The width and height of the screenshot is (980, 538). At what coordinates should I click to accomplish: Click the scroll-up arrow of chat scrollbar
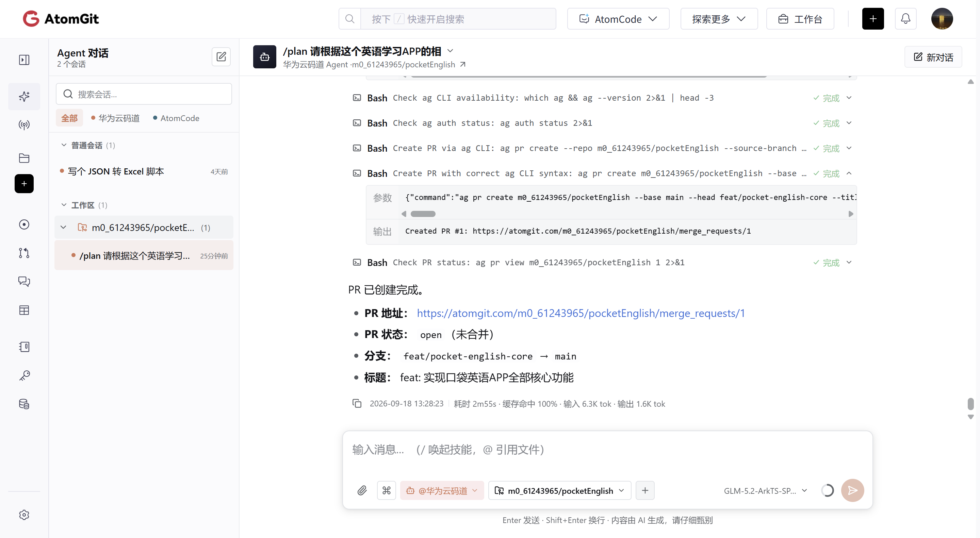970,81
